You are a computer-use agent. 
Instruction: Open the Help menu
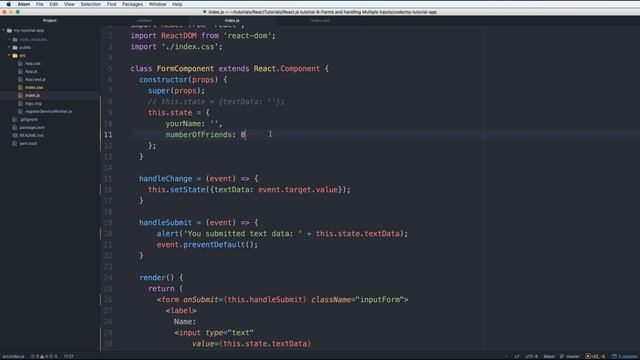coord(177,4)
